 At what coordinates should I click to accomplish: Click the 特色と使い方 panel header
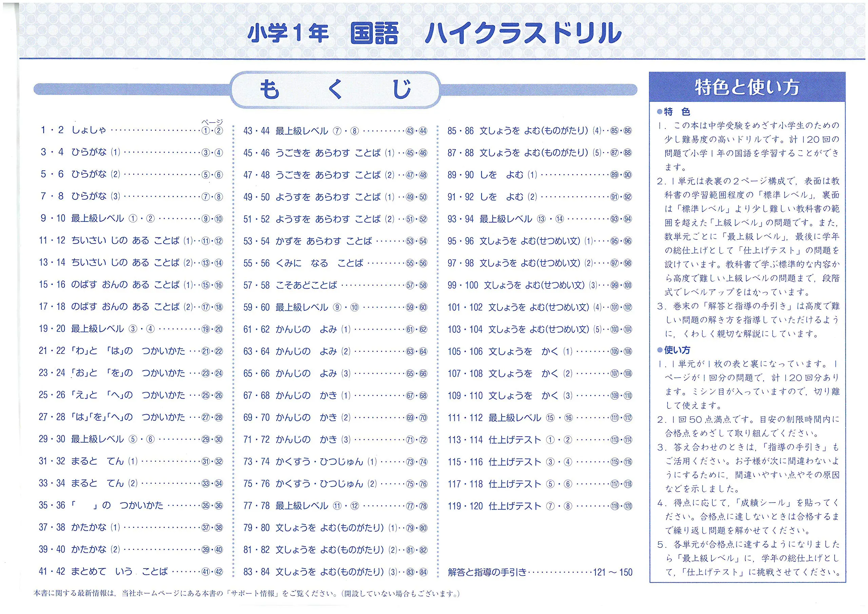(747, 88)
